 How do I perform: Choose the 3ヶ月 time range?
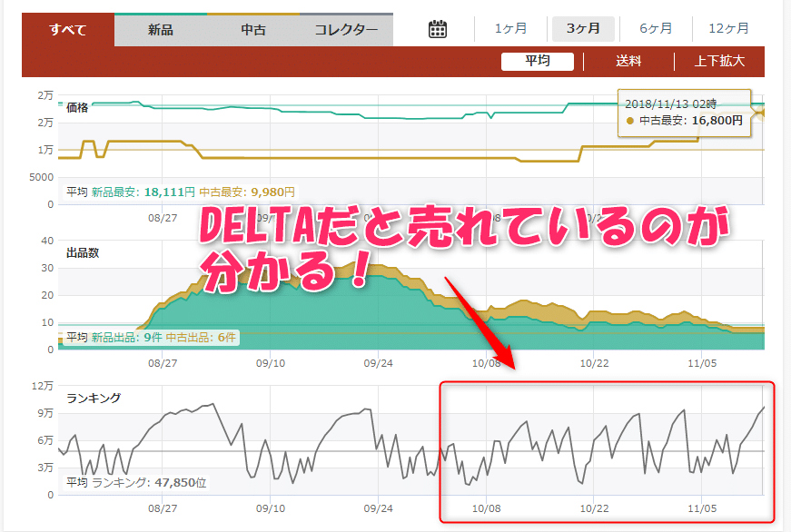click(x=583, y=29)
